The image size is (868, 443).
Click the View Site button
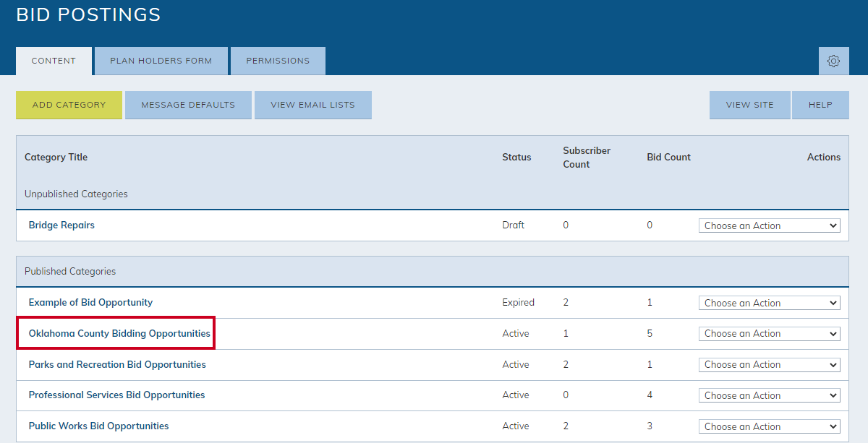[x=750, y=105]
